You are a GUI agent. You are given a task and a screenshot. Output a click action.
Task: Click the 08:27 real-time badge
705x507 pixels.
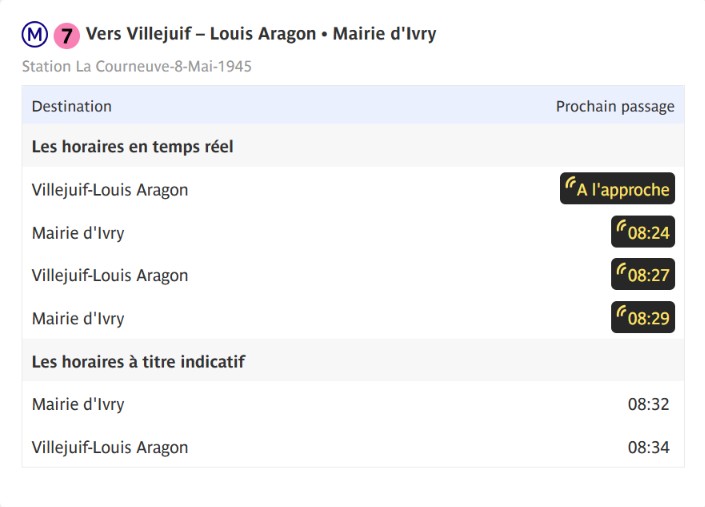click(x=643, y=274)
